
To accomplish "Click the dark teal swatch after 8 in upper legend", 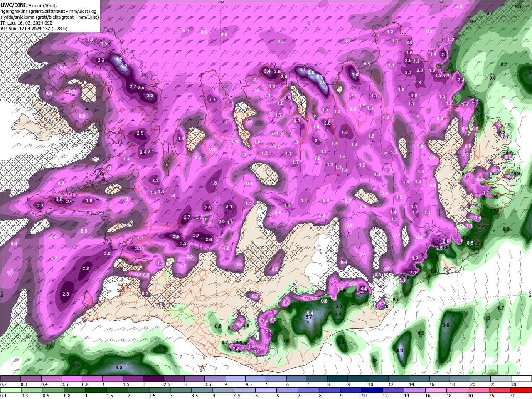I will (337, 379).
